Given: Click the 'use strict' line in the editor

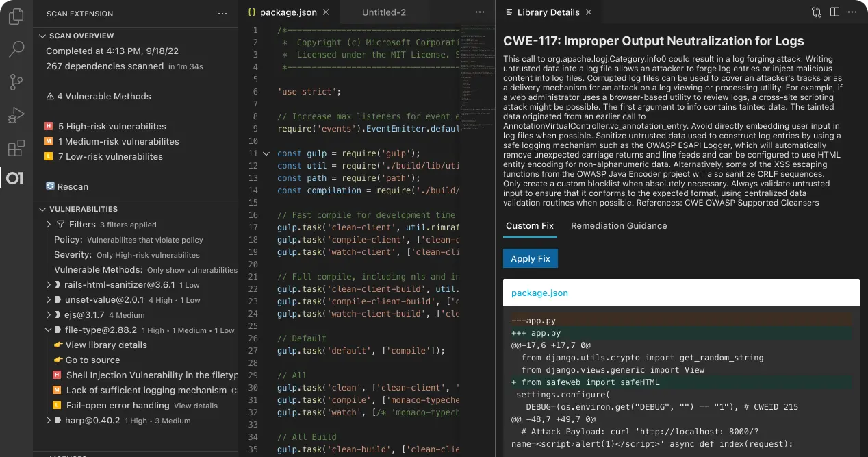Looking at the screenshot, I should [309, 92].
